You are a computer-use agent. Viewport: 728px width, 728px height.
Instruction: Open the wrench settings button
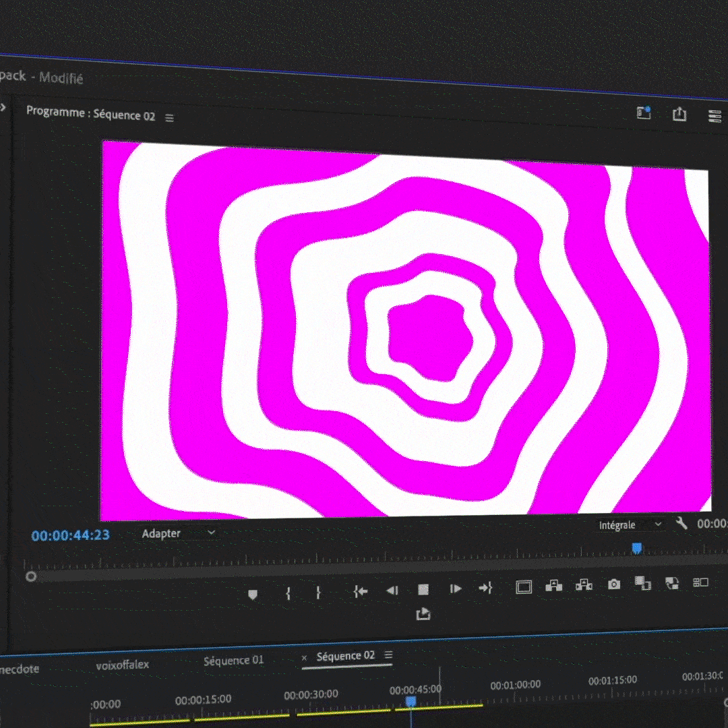tap(681, 523)
